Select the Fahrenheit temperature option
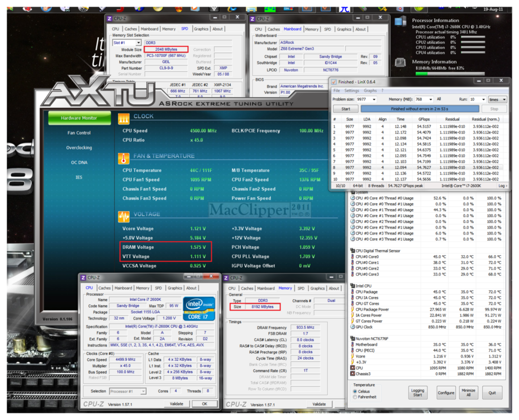 [x=355, y=397]
